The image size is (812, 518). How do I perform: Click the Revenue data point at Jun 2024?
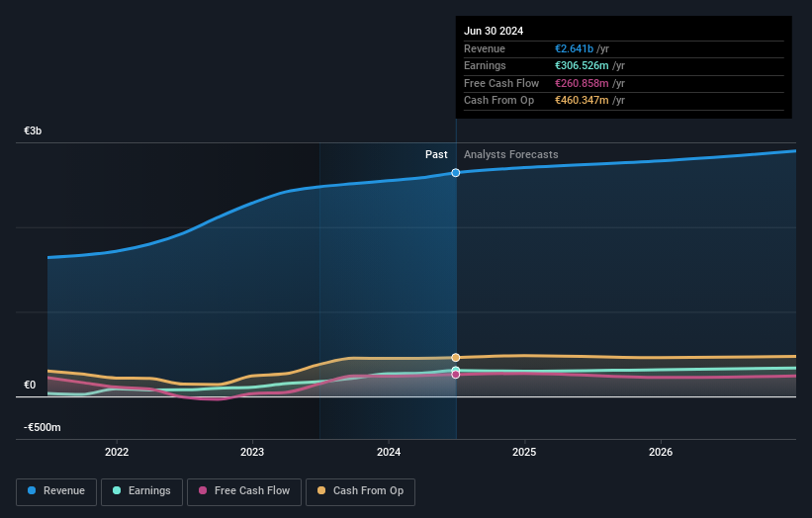pos(456,173)
